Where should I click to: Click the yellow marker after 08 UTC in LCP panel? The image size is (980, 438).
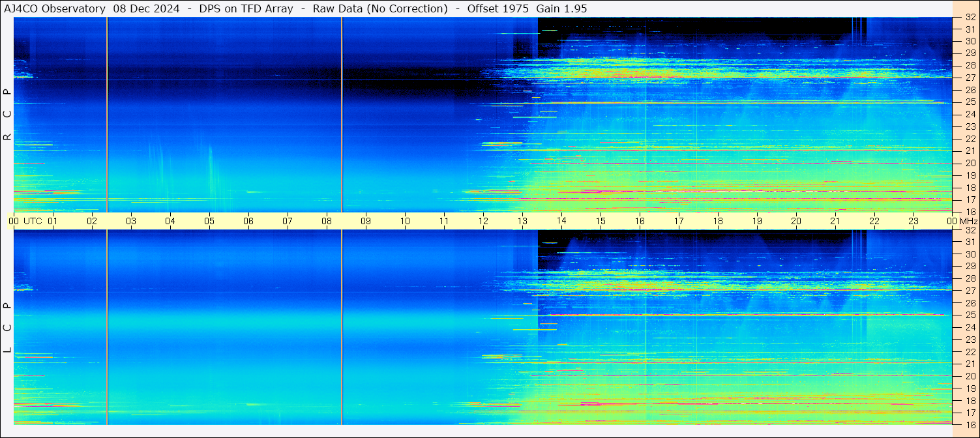pyautogui.click(x=342, y=327)
